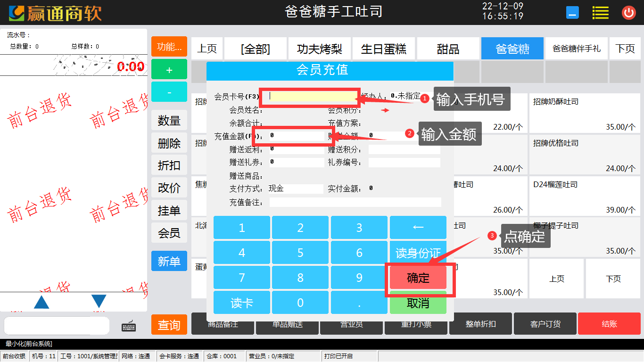
Task: Select the 功夫烤梨 category tab
Action: tap(320, 49)
